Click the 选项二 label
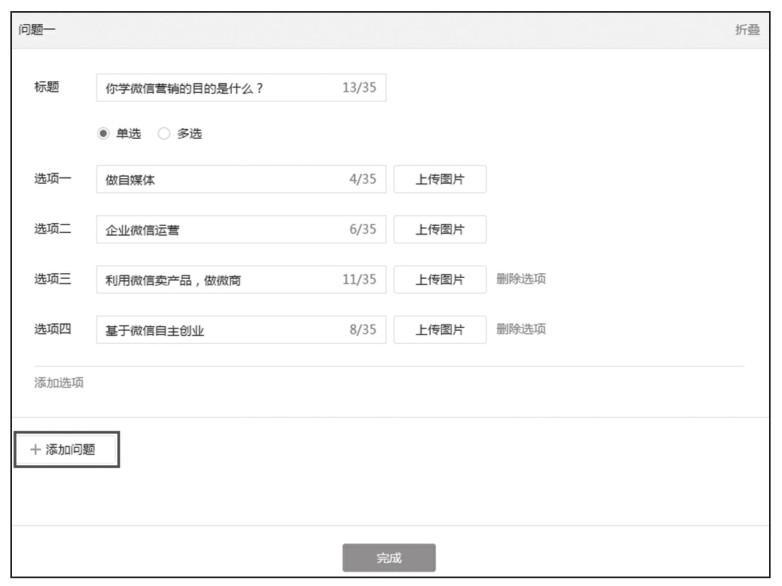 (x=52, y=229)
